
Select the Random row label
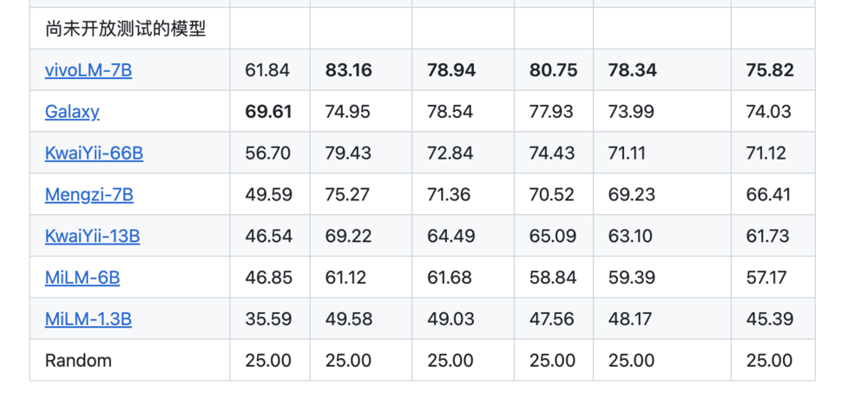(x=78, y=361)
